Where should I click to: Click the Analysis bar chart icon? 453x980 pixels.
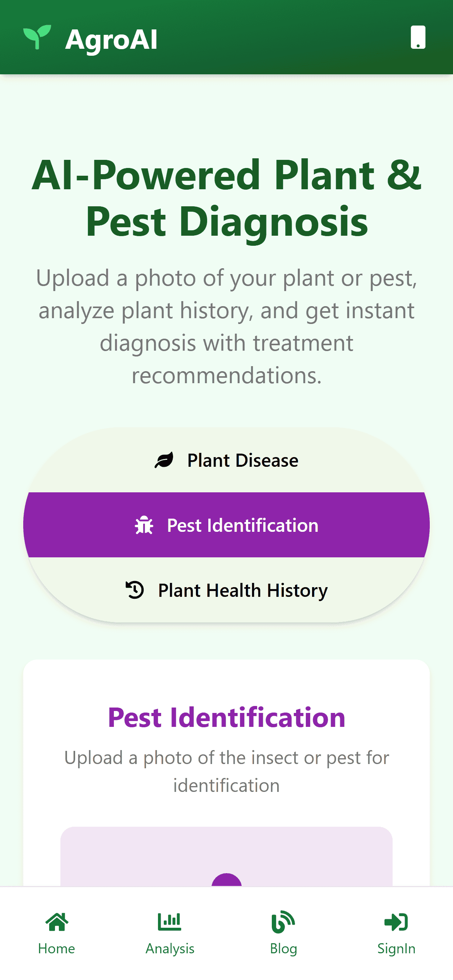pyautogui.click(x=169, y=922)
